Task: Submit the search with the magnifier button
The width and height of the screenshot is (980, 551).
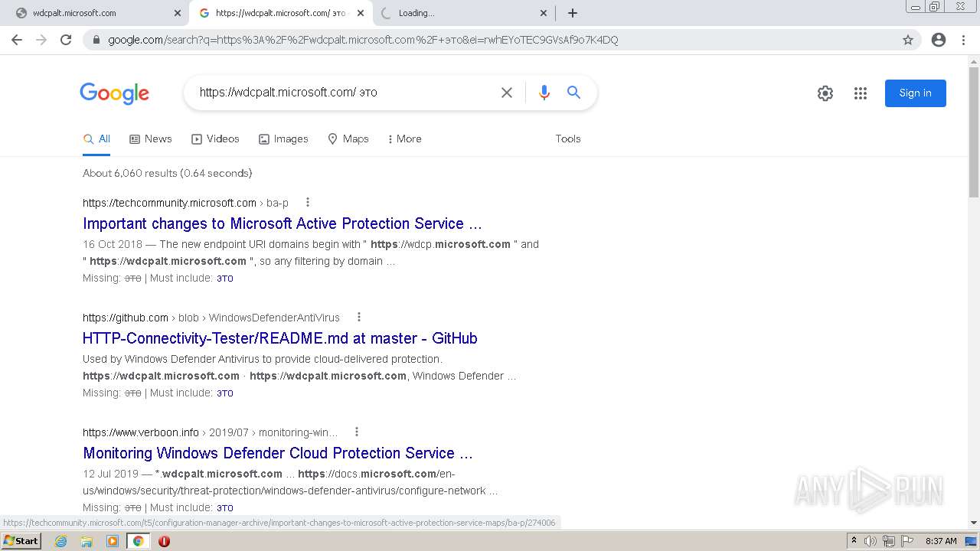Action: pos(573,93)
